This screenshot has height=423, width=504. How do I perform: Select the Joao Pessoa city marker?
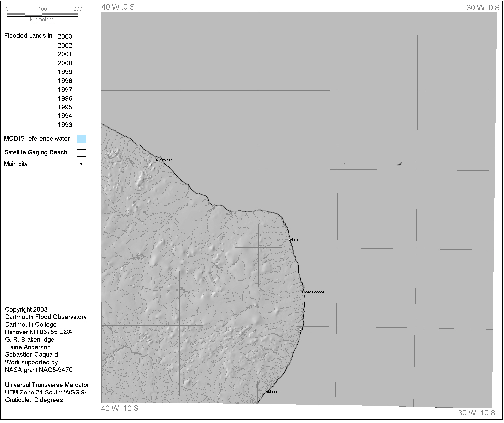coord(303,292)
